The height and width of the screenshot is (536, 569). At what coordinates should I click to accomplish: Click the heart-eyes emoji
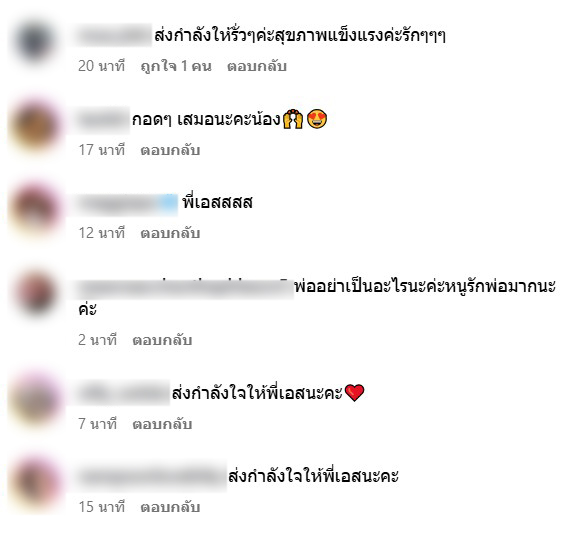317,119
